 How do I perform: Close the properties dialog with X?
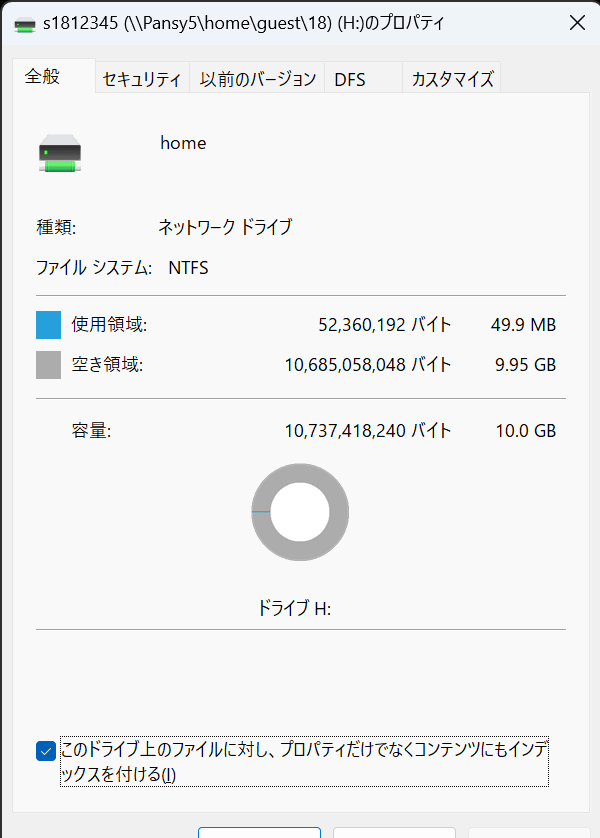(x=577, y=23)
